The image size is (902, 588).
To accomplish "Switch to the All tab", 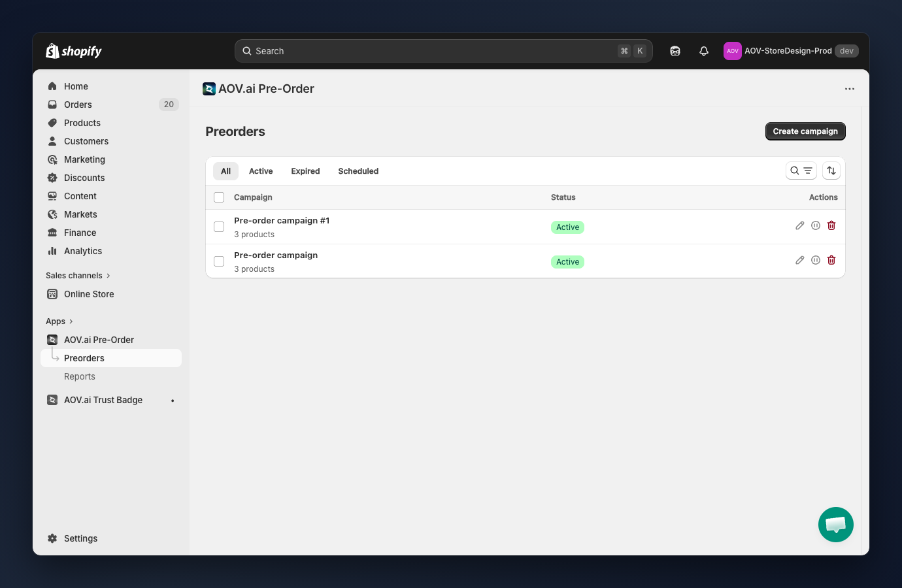I will click(226, 171).
